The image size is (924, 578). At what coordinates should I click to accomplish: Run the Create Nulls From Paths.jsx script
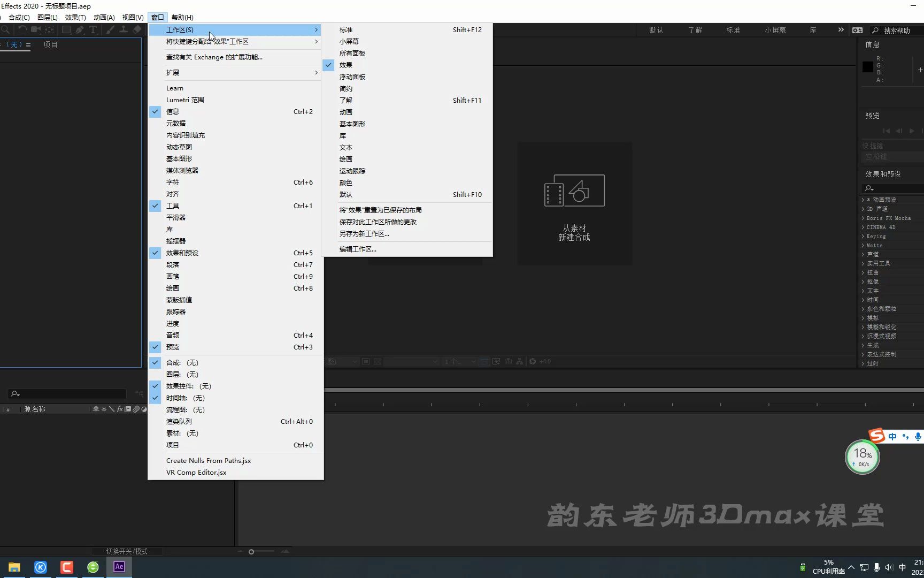click(x=208, y=460)
